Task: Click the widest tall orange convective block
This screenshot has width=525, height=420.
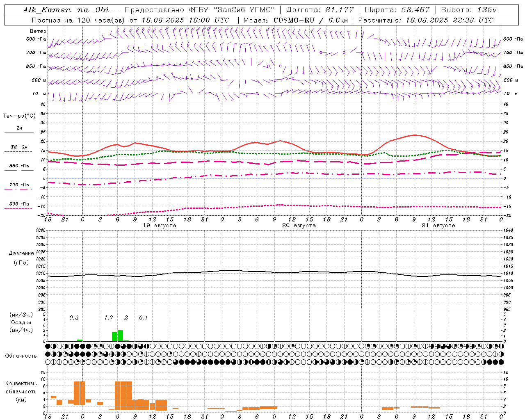Action: 123,396
